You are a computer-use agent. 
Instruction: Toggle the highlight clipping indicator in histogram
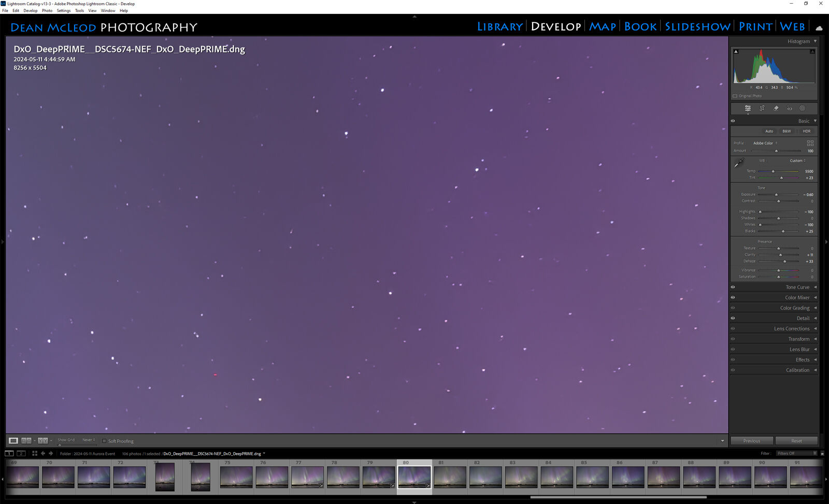point(812,51)
